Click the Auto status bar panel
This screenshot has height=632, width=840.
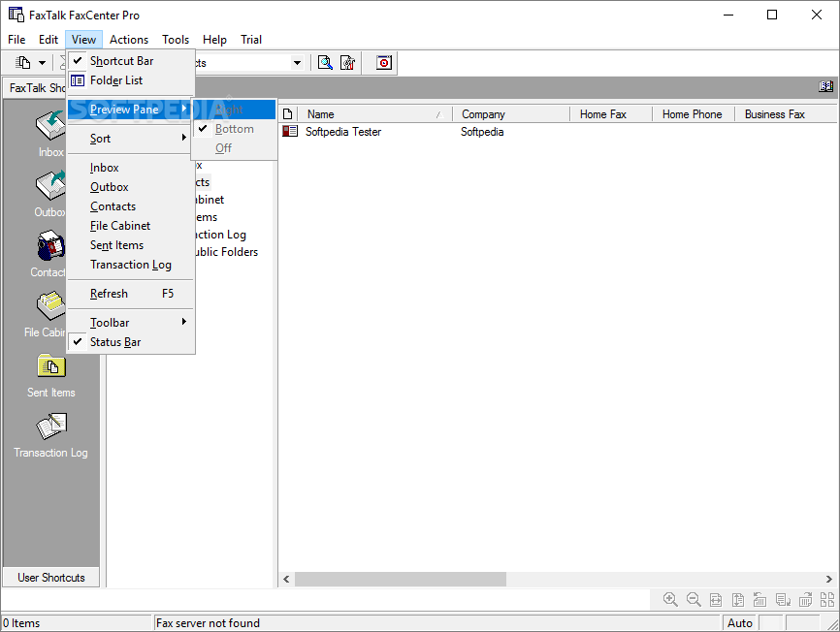740,623
